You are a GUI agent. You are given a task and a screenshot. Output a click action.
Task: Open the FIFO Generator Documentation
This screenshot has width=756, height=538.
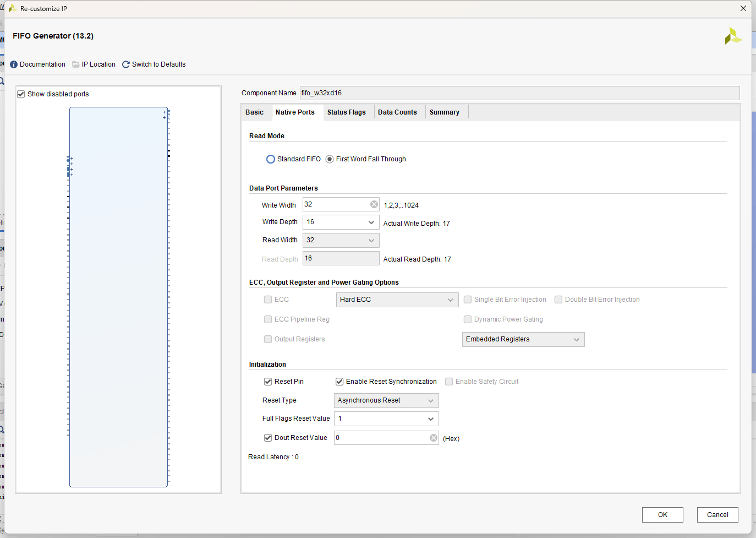point(37,64)
